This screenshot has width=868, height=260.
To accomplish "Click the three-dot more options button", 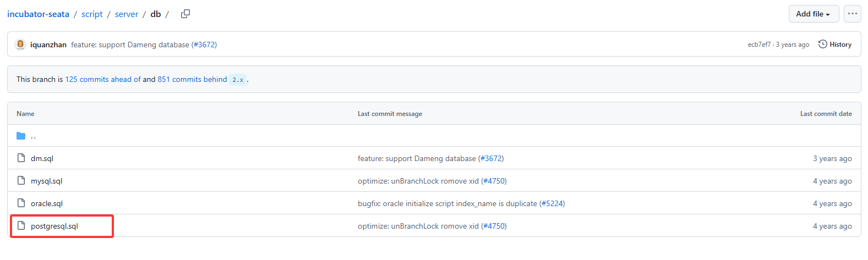I will coord(852,14).
